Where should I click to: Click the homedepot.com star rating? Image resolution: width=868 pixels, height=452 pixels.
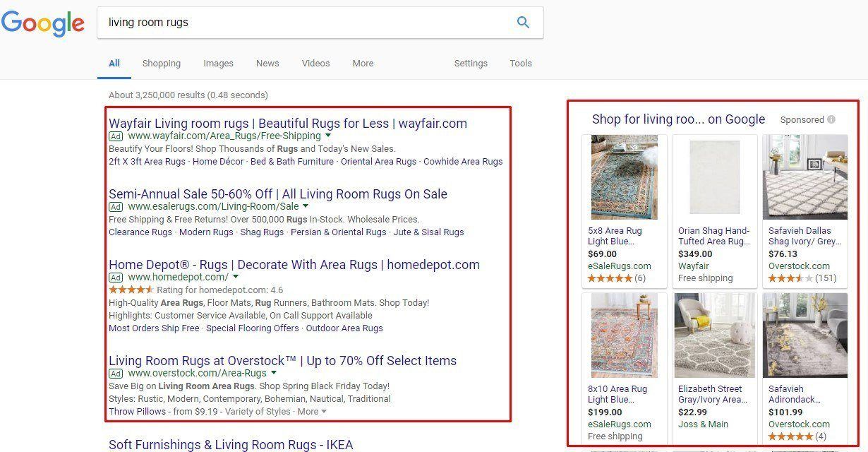[x=131, y=290]
